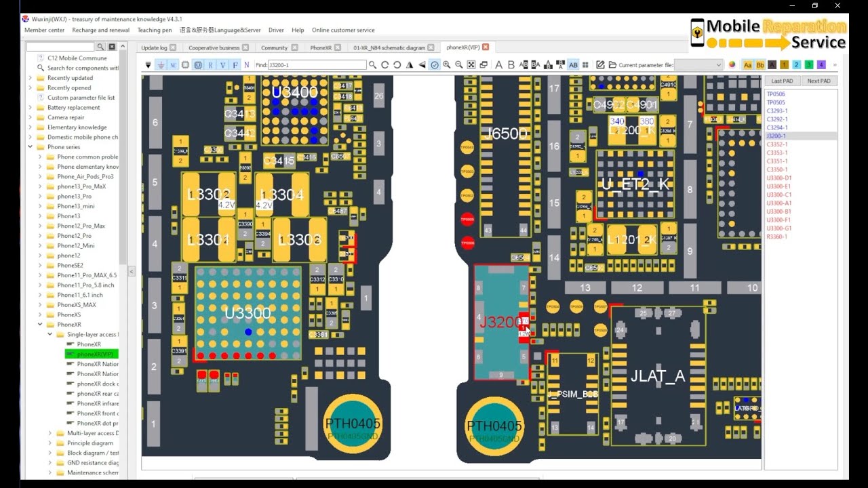Click the rounded square outline icon
Viewport: 868px width, 488px height.
[x=185, y=65]
